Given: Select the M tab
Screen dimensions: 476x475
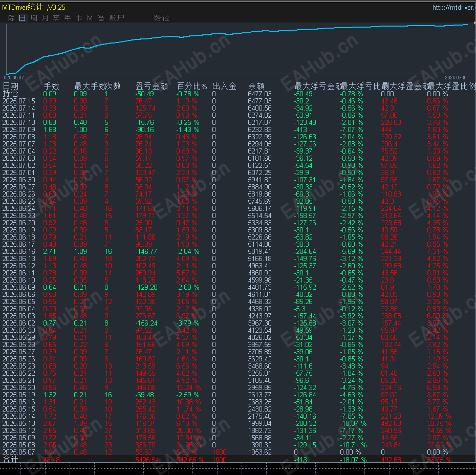Looking at the screenshot, I should click(90, 18).
